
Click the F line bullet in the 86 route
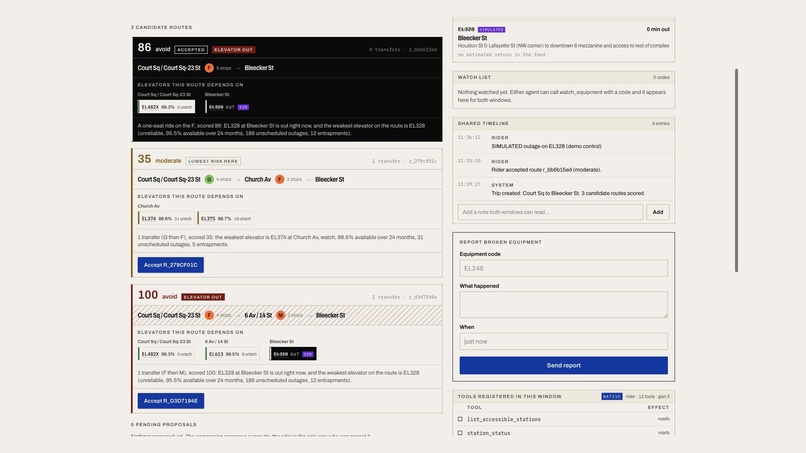[209, 68]
